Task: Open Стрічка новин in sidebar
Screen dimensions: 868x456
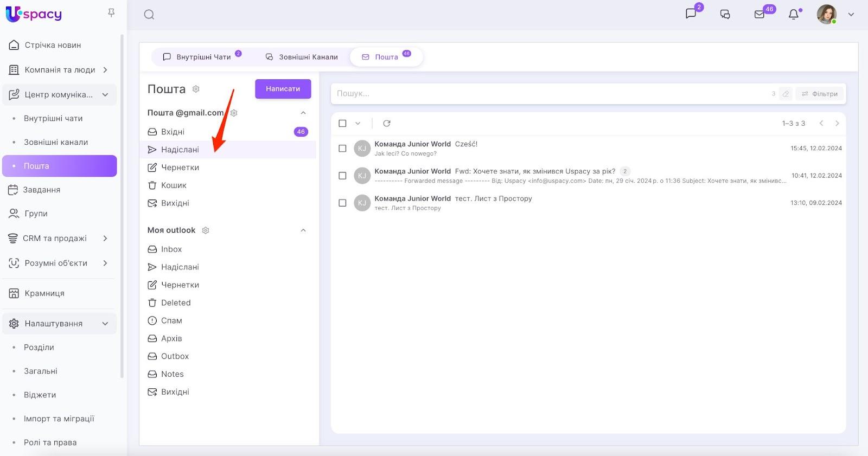Action: point(60,45)
